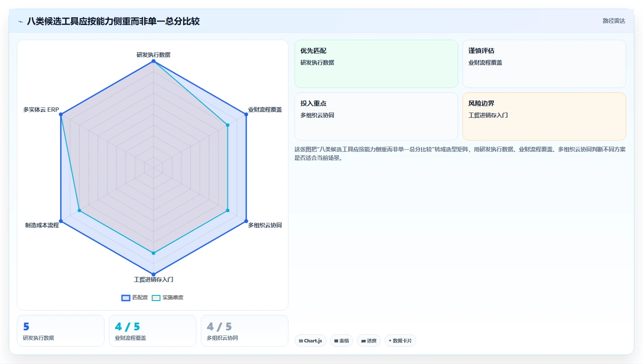The width and height of the screenshot is (643, 364).
Task: Click the teal 实施难度 point on the 制造成本流程 axis
Action: [x=79, y=210]
